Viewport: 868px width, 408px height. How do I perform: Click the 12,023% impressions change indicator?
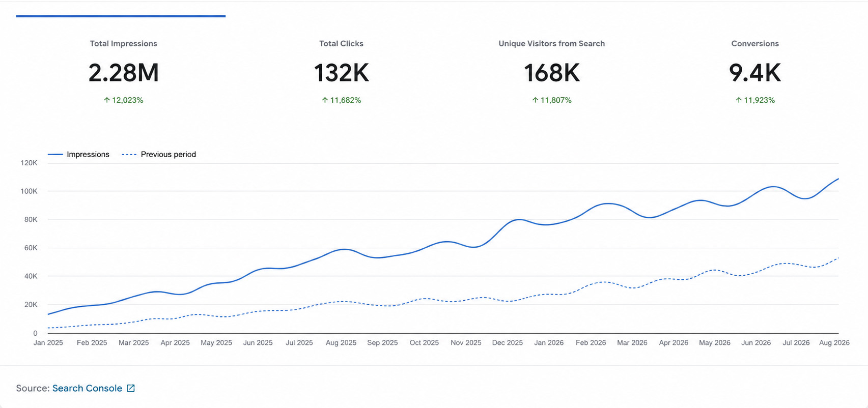click(x=123, y=100)
